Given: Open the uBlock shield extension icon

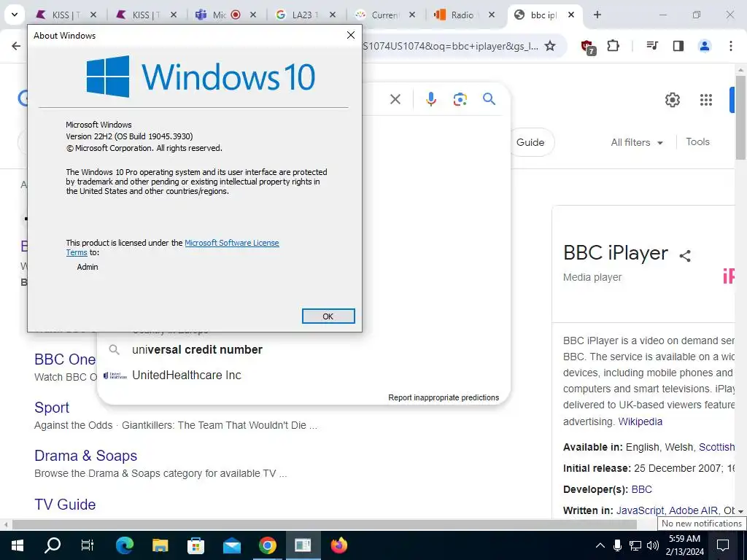Looking at the screenshot, I should (x=588, y=47).
